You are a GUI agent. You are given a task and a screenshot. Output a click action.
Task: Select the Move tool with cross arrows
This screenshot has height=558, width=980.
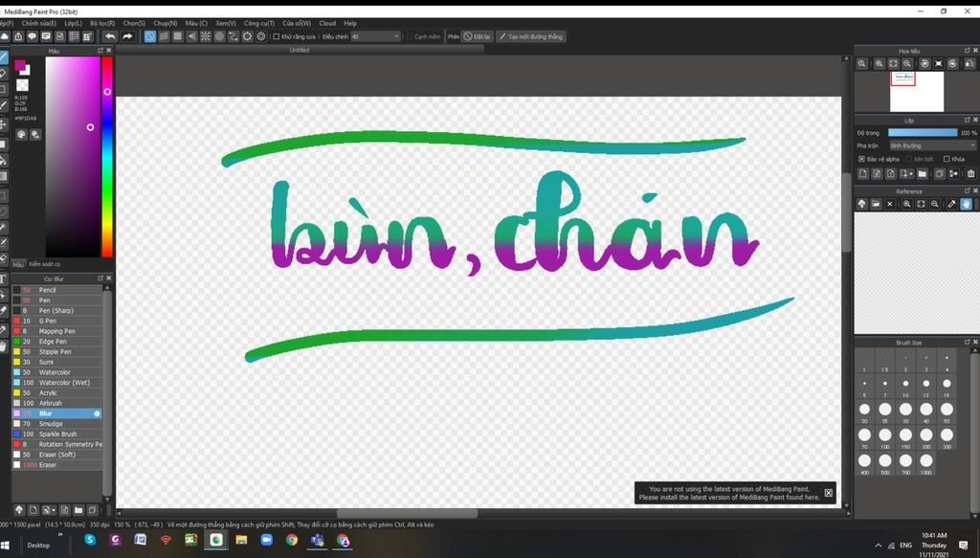(x=3, y=124)
